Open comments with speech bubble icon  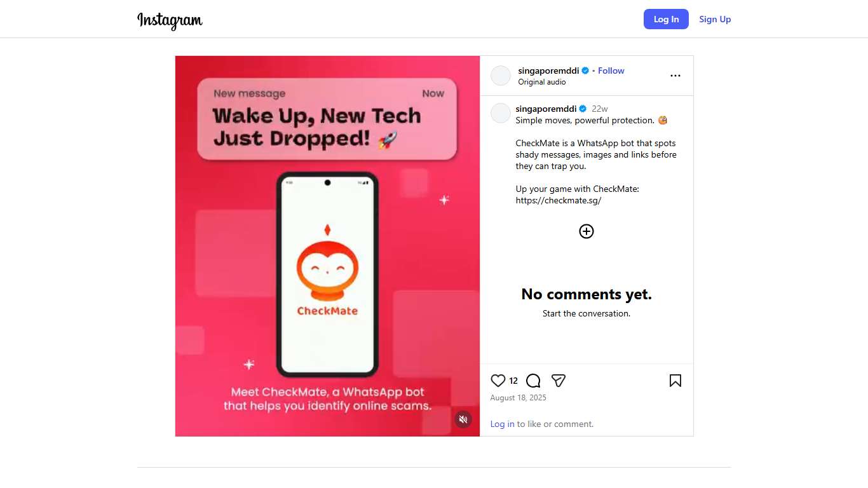coord(533,381)
